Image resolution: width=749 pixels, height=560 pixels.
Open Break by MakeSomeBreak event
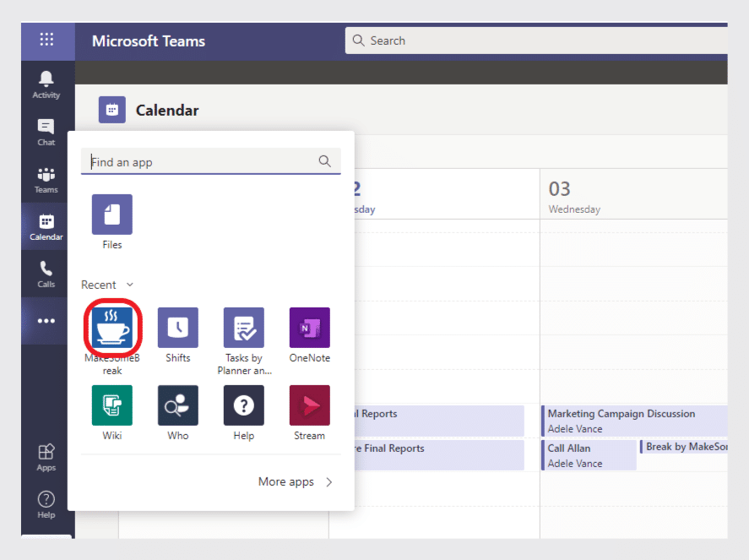point(684,447)
